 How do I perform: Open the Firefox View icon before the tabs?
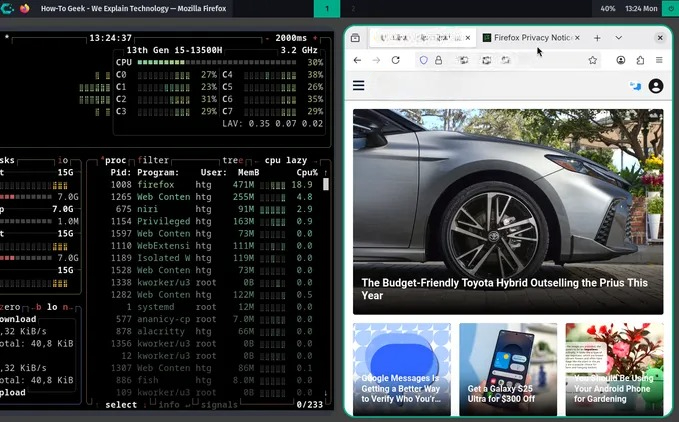click(355, 38)
